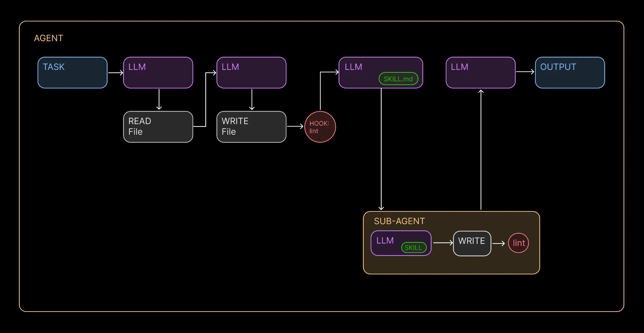Click the SKILL badge in the SUB-AGENT

pyautogui.click(x=413, y=248)
